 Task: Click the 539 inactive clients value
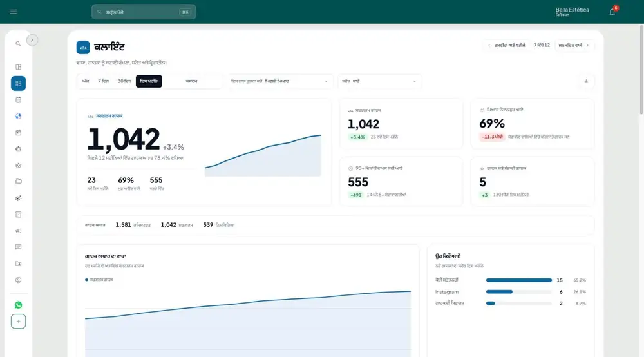tap(208, 225)
